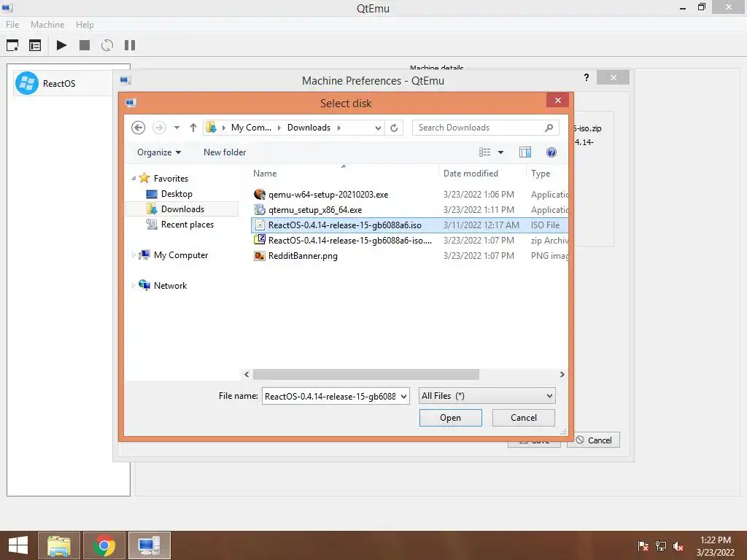The height and width of the screenshot is (560, 747).
Task: Show the preview pane
Action: pos(525,152)
